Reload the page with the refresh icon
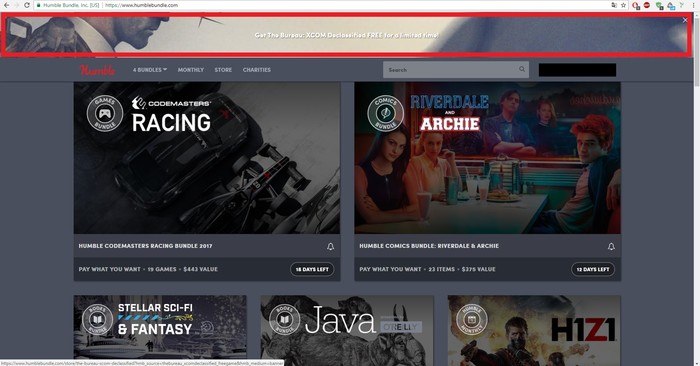Image resolution: width=700 pixels, height=366 pixels. coord(27,5)
